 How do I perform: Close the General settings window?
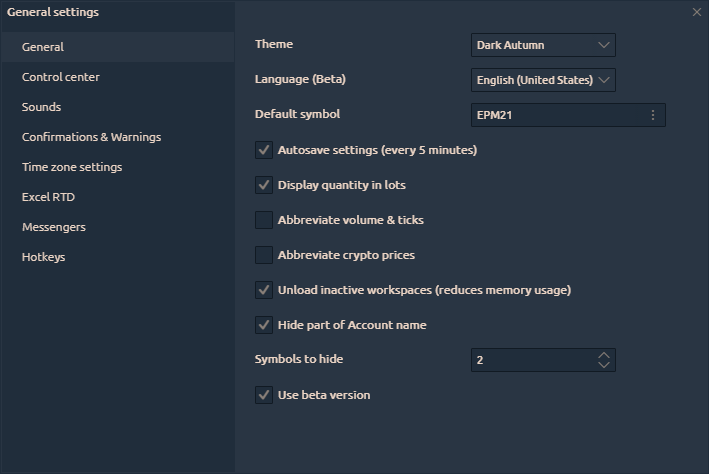(696, 12)
